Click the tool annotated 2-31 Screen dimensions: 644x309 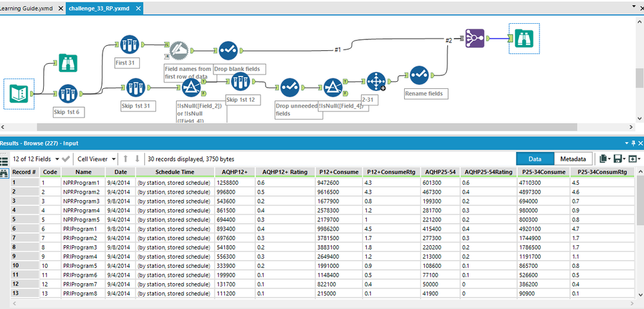point(376,82)
